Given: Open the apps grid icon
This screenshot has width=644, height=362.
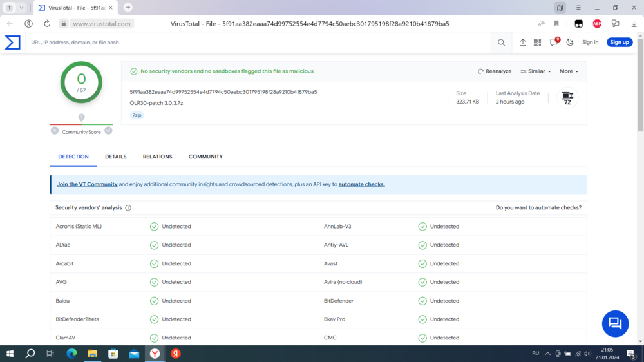Looking at the screenshot, I should pos(537,43).
